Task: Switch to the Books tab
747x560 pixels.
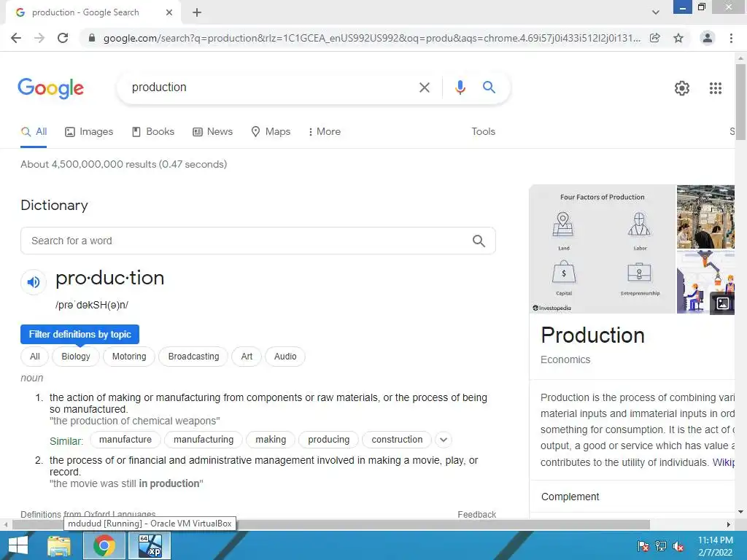Action: point(153,132)
